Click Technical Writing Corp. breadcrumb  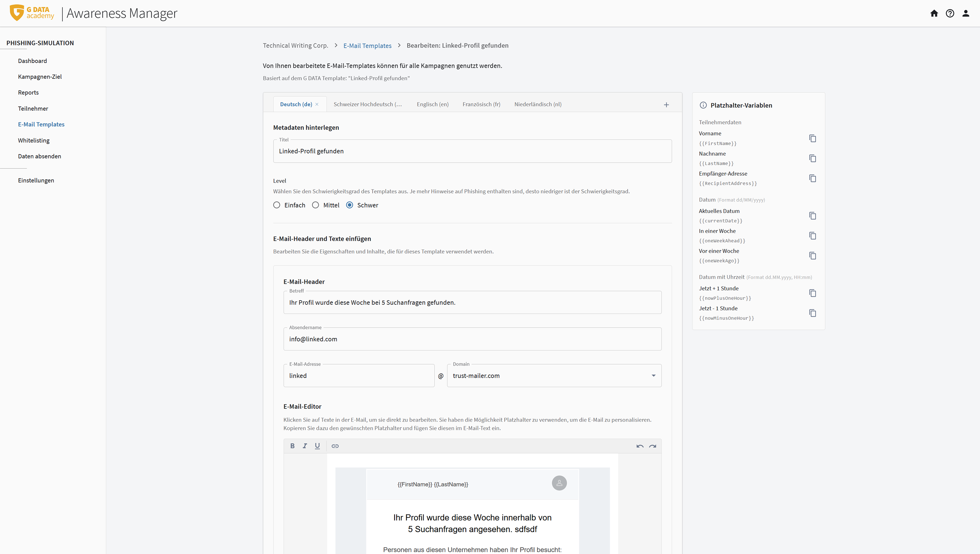click(295, 46)
